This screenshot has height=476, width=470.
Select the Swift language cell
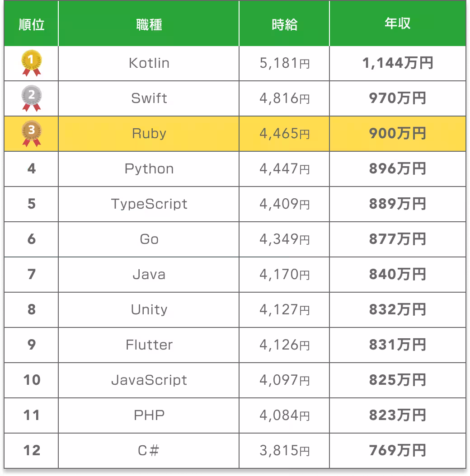149,98
